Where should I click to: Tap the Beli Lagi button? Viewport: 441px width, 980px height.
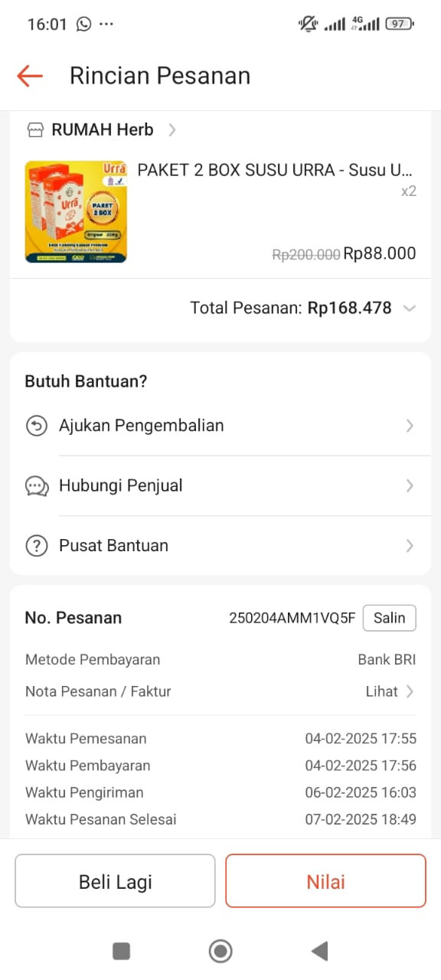[116, 881]
